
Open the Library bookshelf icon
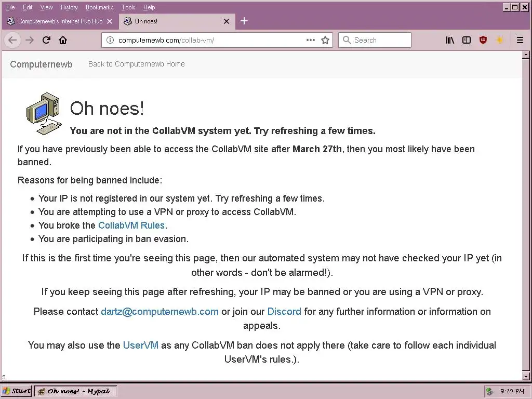(x=450, y=40)
